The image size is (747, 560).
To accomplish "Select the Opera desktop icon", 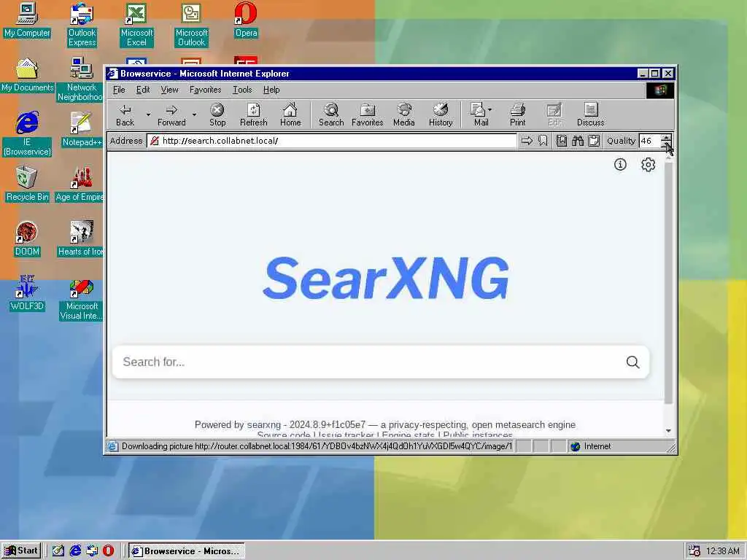I will [x=246, y=20].
